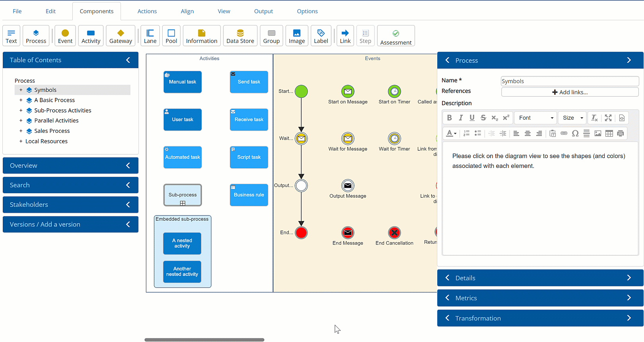Click the Name input field

pos(570,81)
